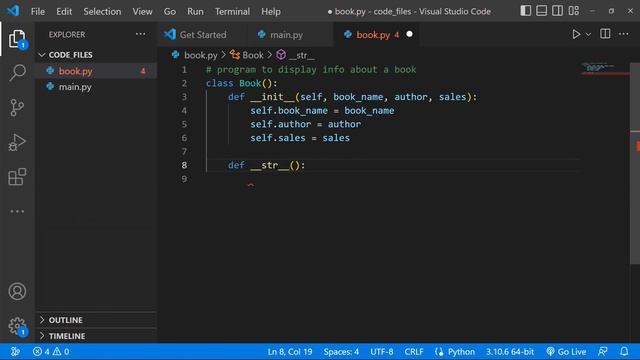Open the Accounts icon
The height and width of the screenshot is (360, 640).
17,291
